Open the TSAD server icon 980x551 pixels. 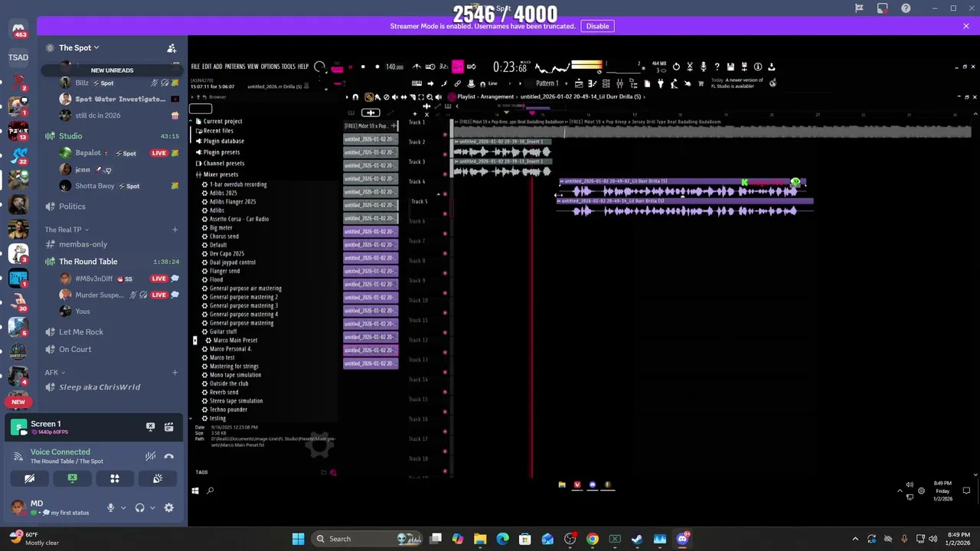click(18, 57)
